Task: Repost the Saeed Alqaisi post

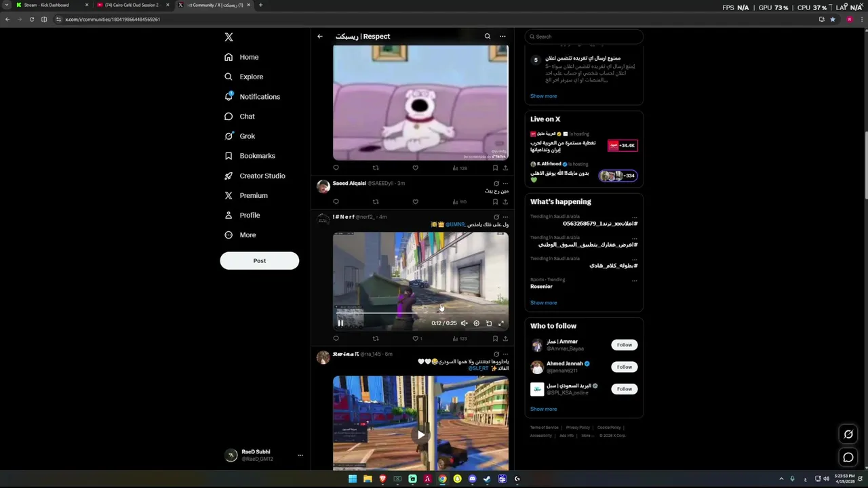Action: (376, 201)
